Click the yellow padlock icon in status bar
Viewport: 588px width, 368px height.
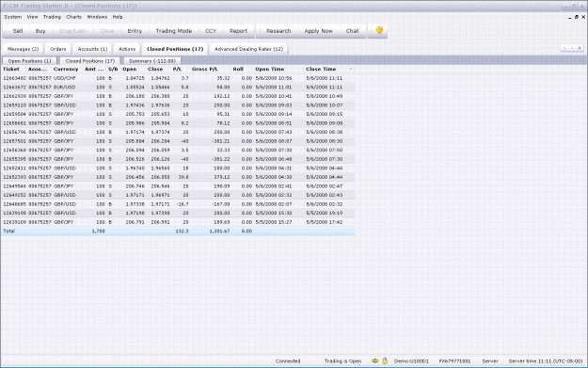(385, 360)
